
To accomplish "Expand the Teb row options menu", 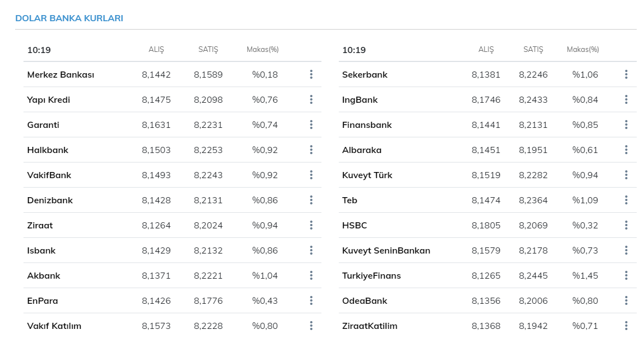I will coord(626,200).
